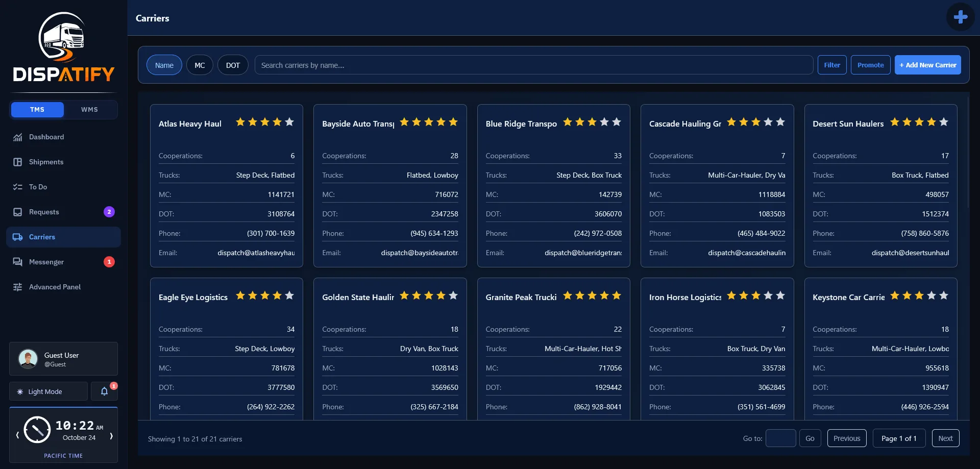Open the Messenger chat icon
980x469 pixels.
click(18, 262)
